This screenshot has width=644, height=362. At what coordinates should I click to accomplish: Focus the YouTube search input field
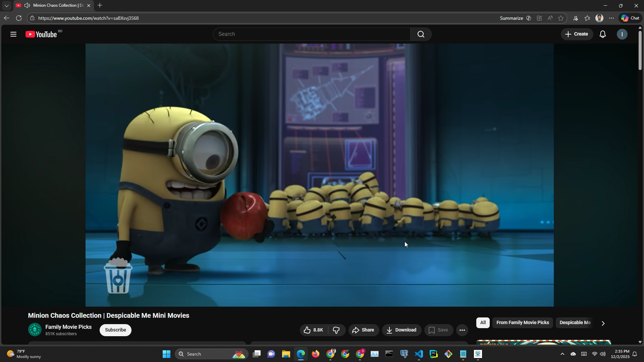coord(312,34)
